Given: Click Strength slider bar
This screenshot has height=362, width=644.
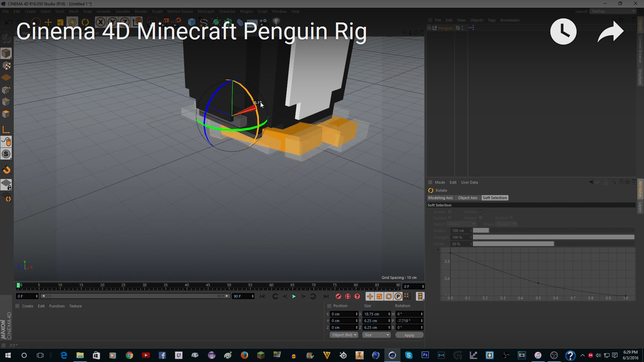Looking at the screenshot, I should [553, 237].
